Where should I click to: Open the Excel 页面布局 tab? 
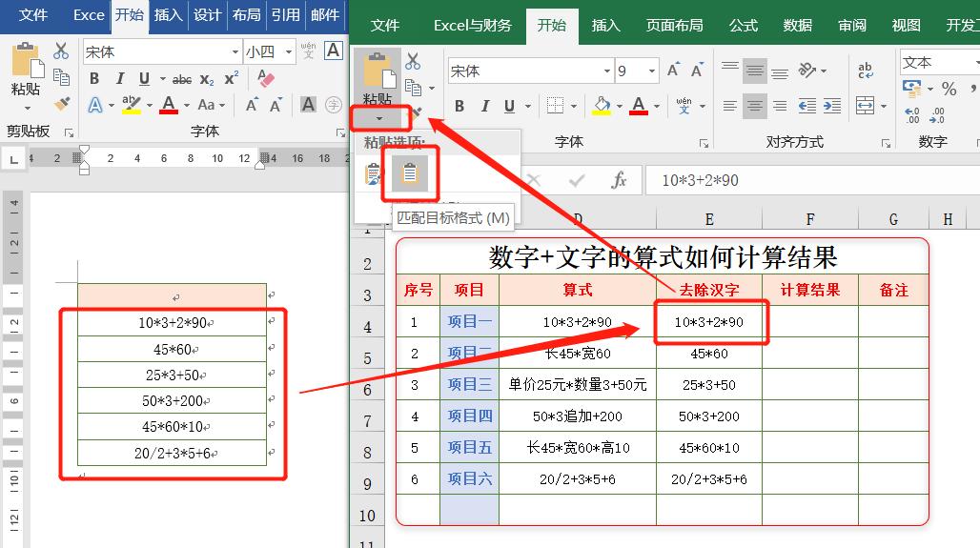point(674,26)
